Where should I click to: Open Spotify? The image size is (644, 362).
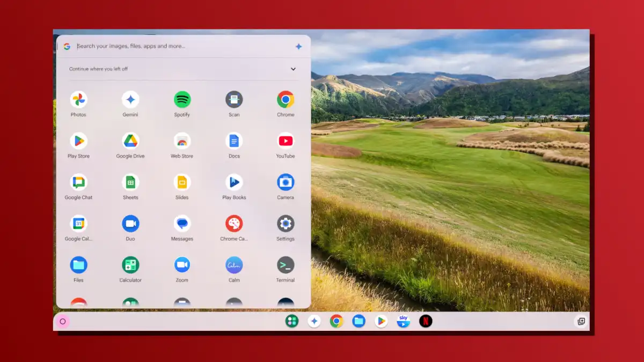pyautogui.click(x=182, y=100)
